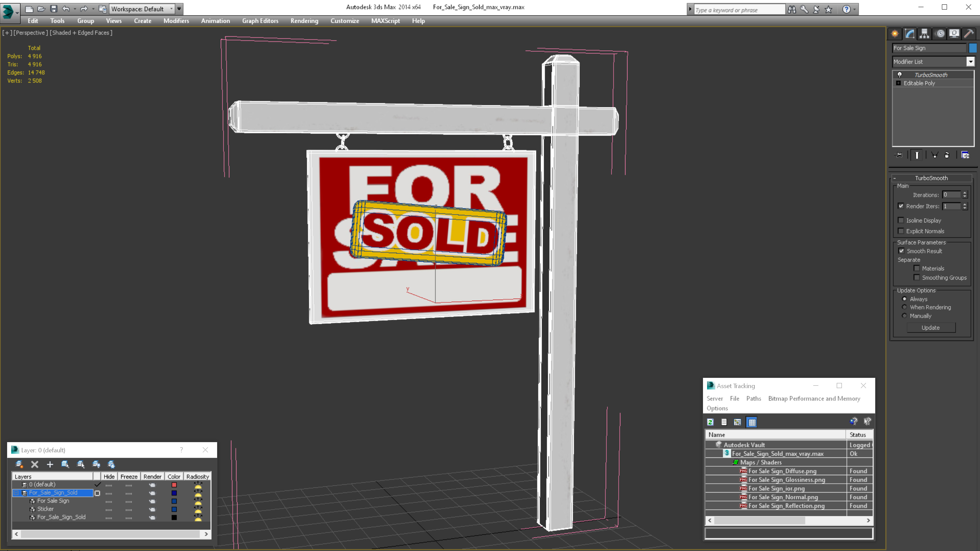Click Refresh icon in Asset Tracking
The image size is (980, 551).
[x=710, y=422]
